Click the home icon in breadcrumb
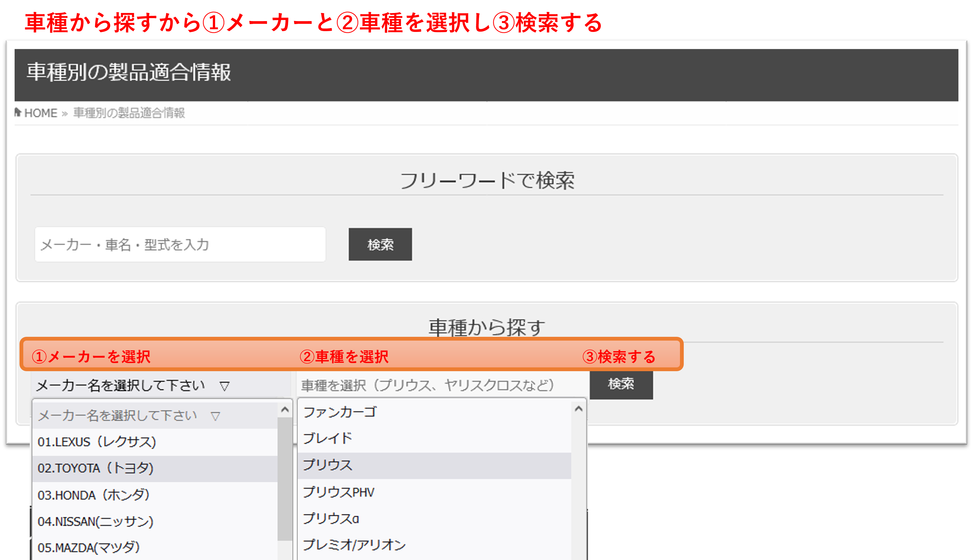Viewport: 973px width, 560px height. coord(18,112)
